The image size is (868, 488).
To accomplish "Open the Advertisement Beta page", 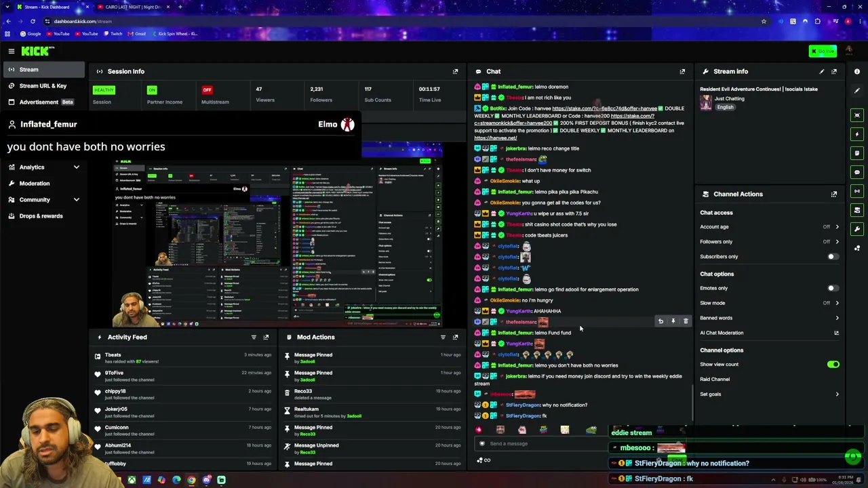I will 44,102.
